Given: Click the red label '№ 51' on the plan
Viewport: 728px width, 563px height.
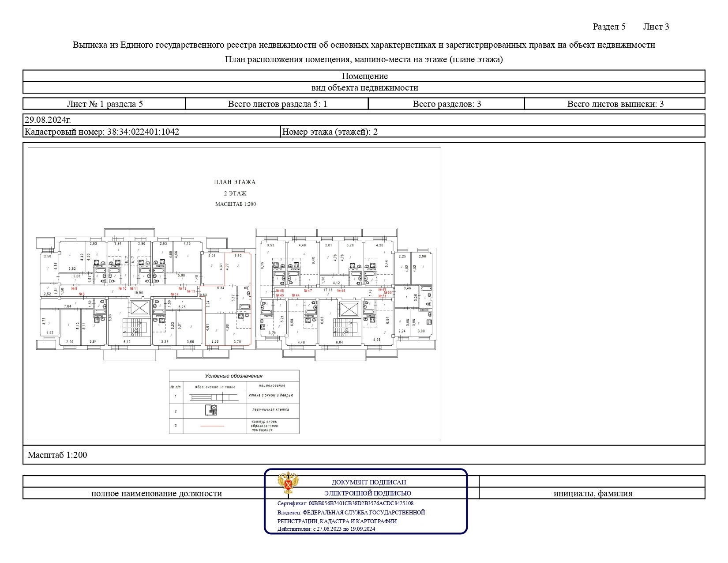Looking at the screenshot, I should pyautogui.click(x=383, y=296).
